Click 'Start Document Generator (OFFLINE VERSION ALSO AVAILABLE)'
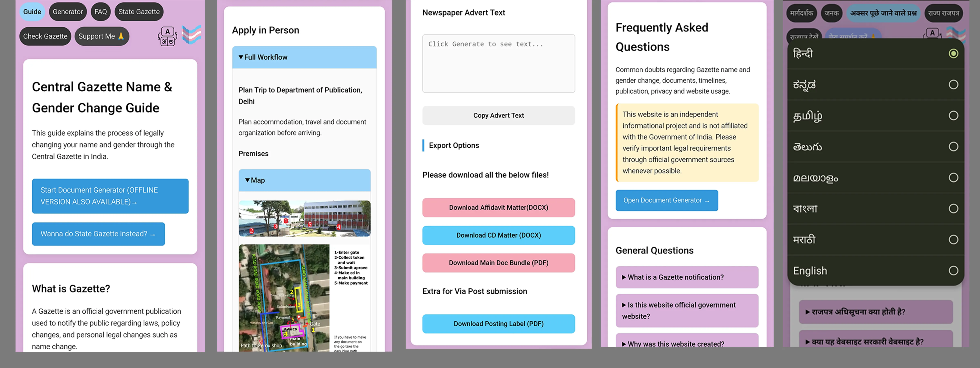 pyautogui.click(x=110, y=196)
